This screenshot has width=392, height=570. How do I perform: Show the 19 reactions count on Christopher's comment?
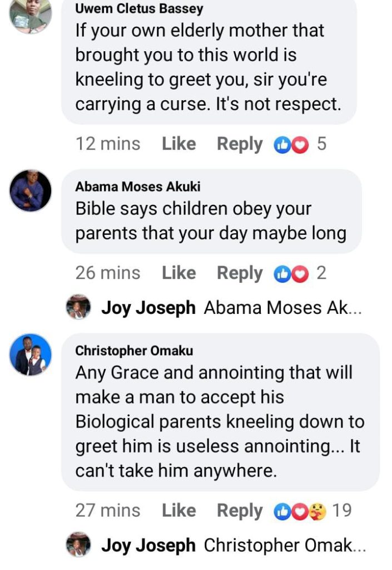(x=341, y=510)
